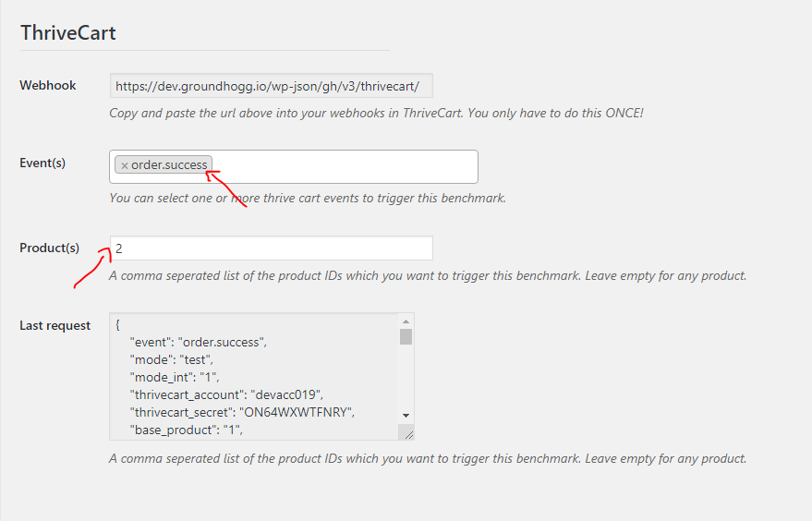This screenshot has height=521, width=812.
Task: Click the "thrivecart_secret" line in request
Action: coord(242,412)
